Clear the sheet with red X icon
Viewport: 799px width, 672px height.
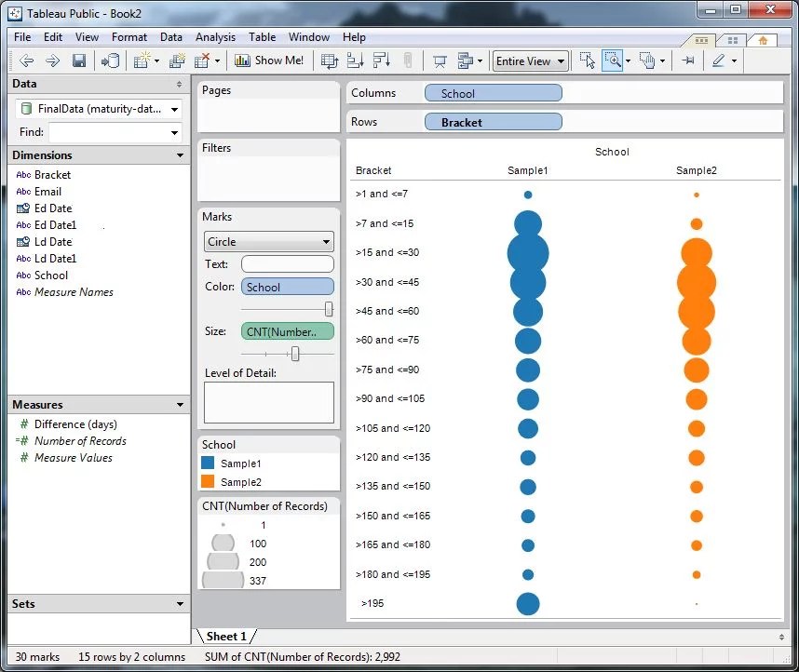point(202,61)
